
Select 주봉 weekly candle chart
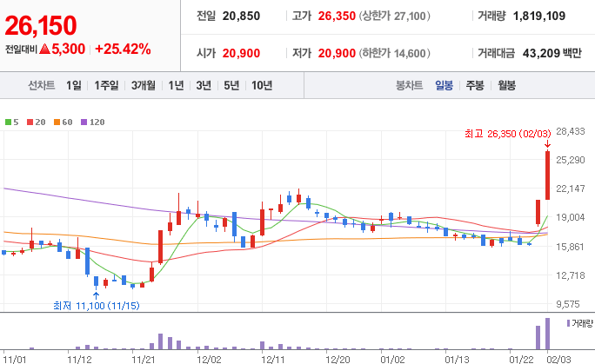tap(475, 85)
